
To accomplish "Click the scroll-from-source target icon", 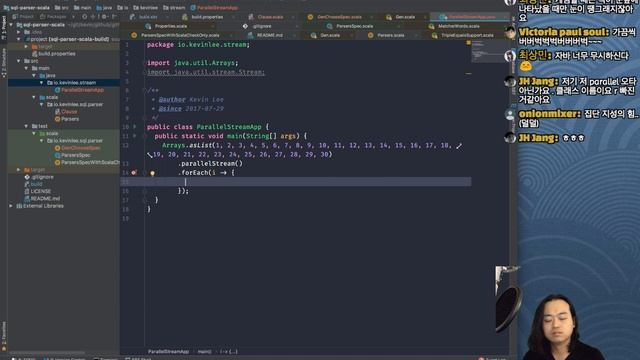I will tap(84, 17).
